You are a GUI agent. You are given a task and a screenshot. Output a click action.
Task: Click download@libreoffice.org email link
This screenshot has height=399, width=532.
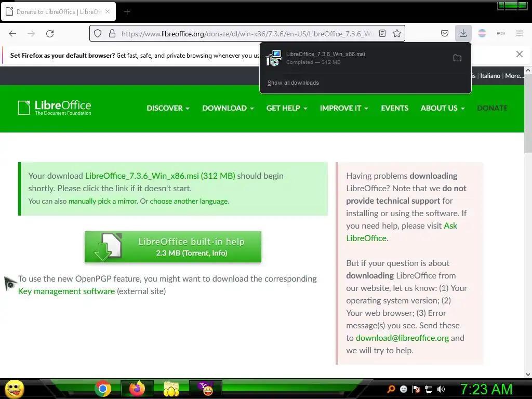(x=403, y=338)
